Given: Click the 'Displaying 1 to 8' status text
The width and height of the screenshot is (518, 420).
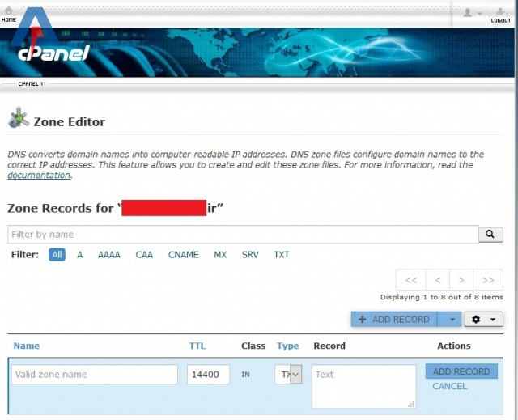Looking at the screenshot, I should (x=441, y=297).
